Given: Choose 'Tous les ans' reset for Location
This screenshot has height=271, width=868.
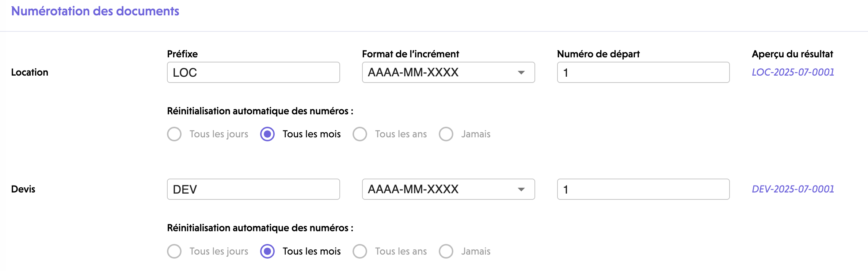Looking at the screenshot, I should [360, 134].
